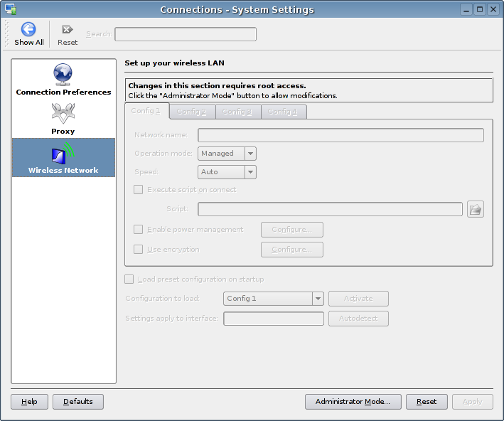The width and height of the screenshot is (504, 421).
Task: Open the Configuration to load dropdown
Action: tap(318, 299)
